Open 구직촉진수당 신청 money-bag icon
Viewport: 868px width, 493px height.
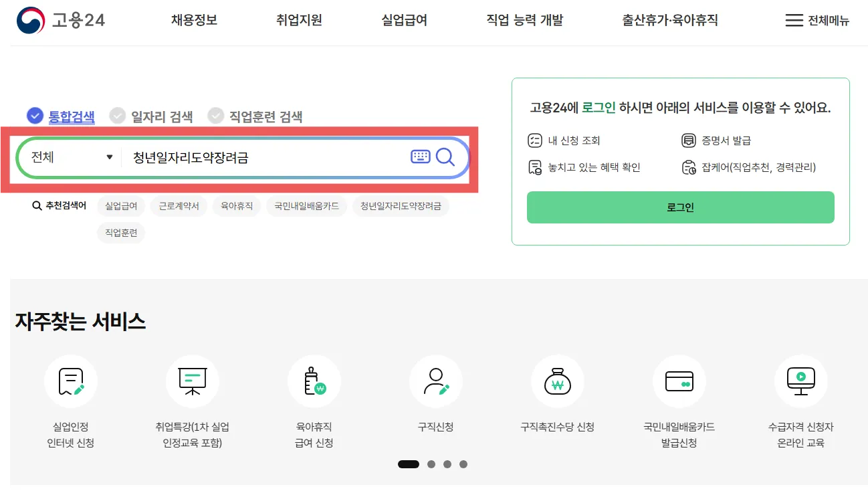pyautogui.click(x=558, y=381)
